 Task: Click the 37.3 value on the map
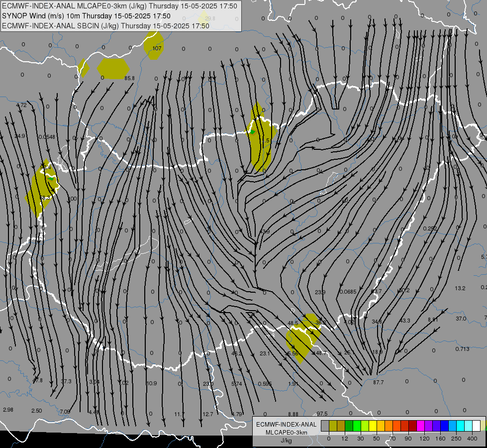66,381
